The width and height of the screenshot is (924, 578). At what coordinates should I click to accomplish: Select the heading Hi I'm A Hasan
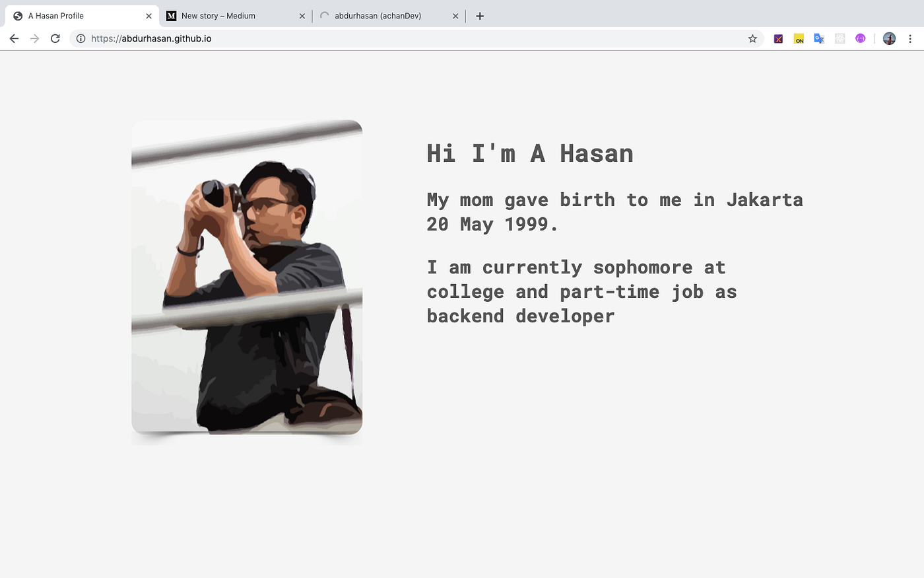point(529,153)
